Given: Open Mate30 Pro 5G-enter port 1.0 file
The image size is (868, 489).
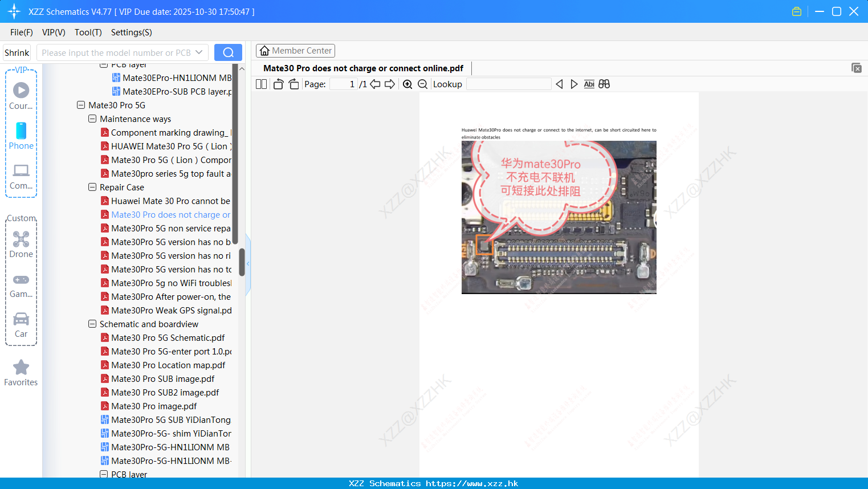Looking at the screenshot, I should coord(166,351).
